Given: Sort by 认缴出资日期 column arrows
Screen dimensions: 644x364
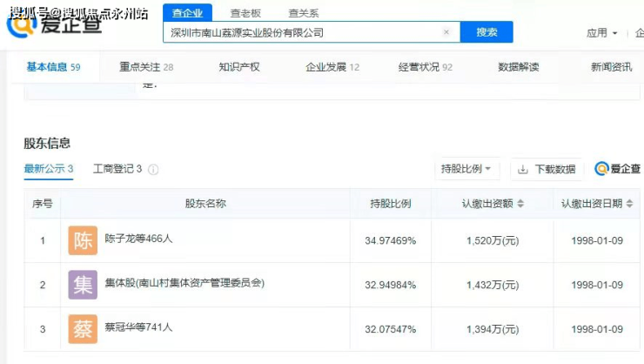Looking at the screenshot, I should click(x=629, y=204).
